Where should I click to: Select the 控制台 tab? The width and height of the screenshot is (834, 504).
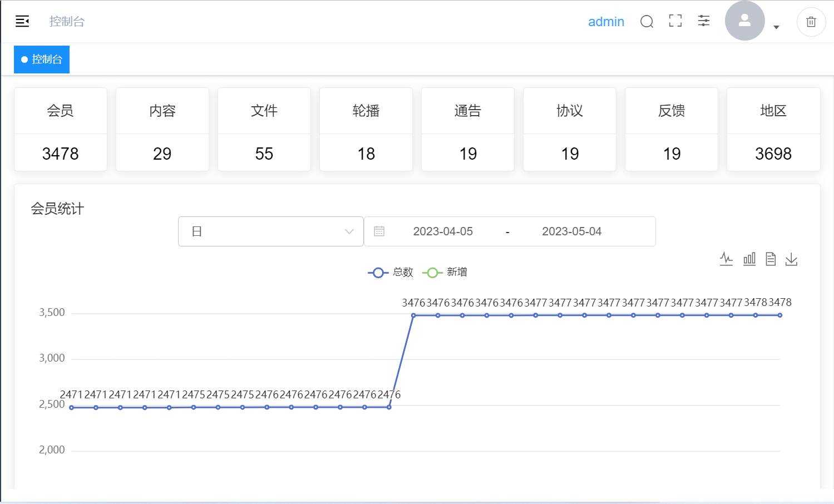42,60
